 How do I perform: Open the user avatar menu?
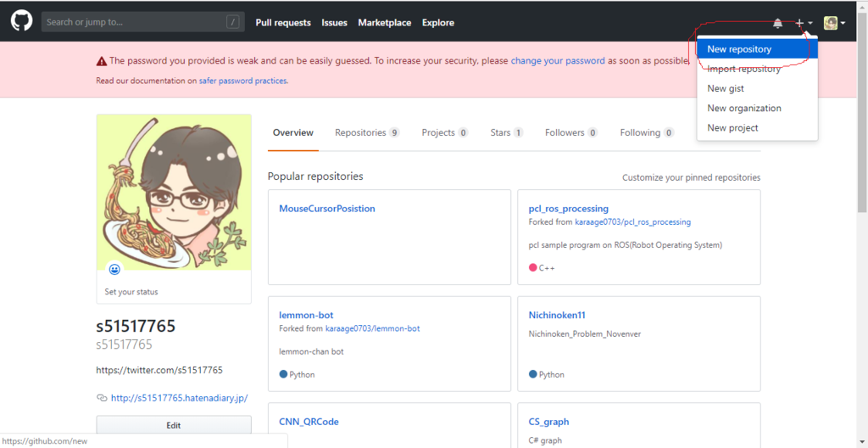tap(834, 23)
